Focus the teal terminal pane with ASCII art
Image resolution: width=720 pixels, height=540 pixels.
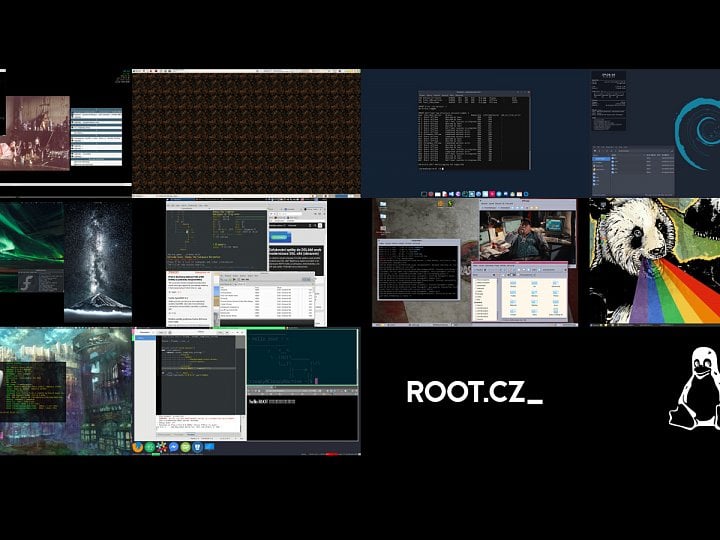[x=302, y=357]
